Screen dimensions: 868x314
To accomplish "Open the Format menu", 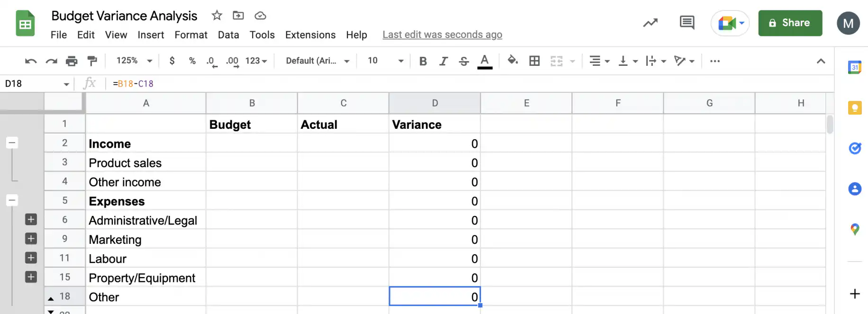I will tap(191, 35).
